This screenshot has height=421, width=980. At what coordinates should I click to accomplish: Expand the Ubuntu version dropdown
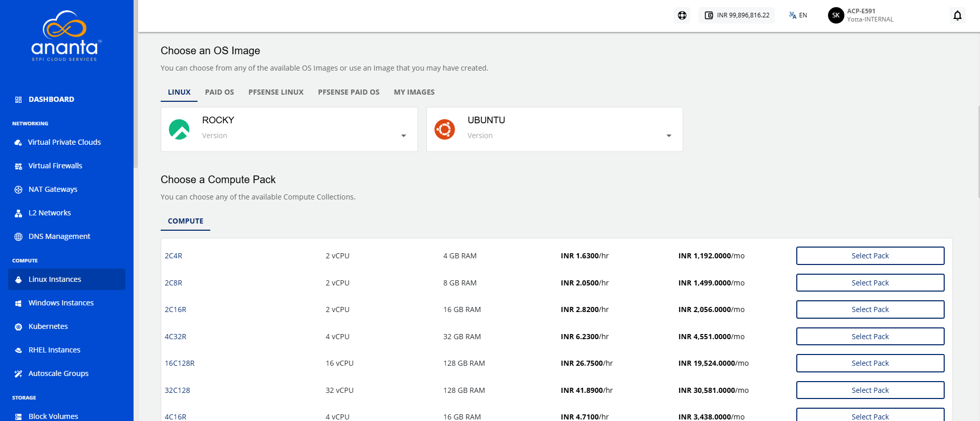tap(669, 136)
